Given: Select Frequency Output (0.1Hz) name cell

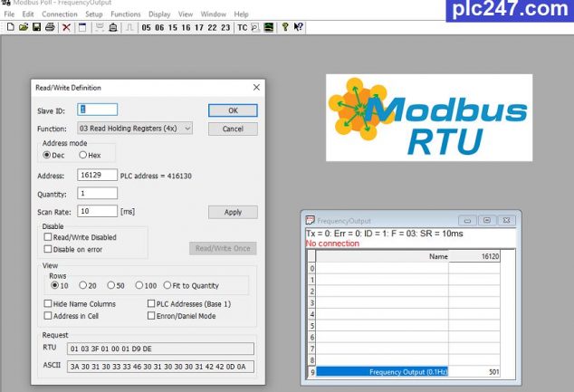Looking at the screenshot, I should pyautogui.click(x=382, y=372).
